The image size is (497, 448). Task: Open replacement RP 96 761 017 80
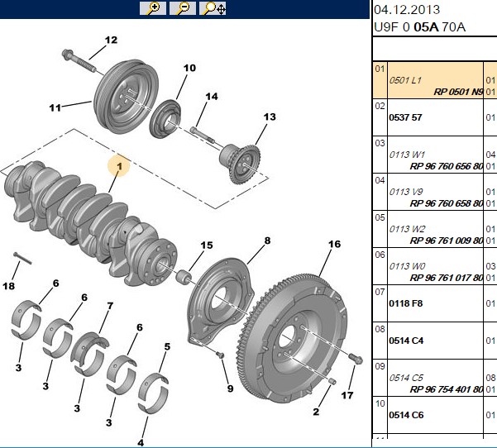pos(447,278)
